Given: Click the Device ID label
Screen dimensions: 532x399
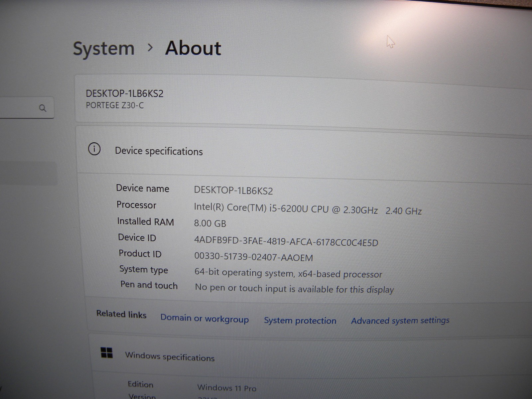Looking at the screenshot, I should click(137, 237).
